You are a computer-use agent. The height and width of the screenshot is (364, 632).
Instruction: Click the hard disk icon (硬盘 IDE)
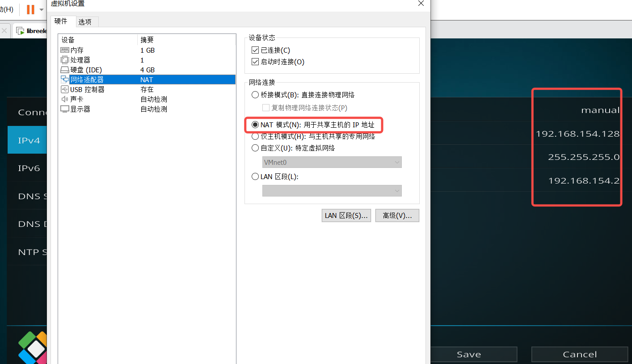[65, 70]
